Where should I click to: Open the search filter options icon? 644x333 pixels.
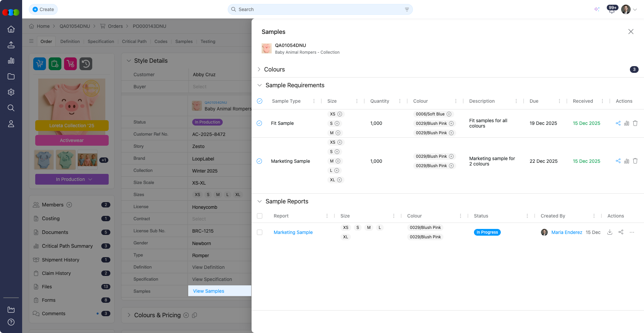[x=407, y=9]
